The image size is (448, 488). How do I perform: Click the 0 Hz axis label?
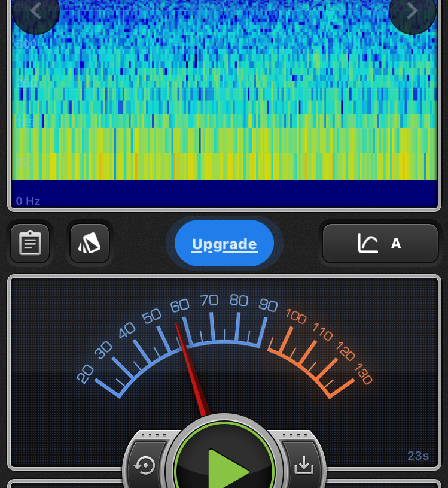28,201
